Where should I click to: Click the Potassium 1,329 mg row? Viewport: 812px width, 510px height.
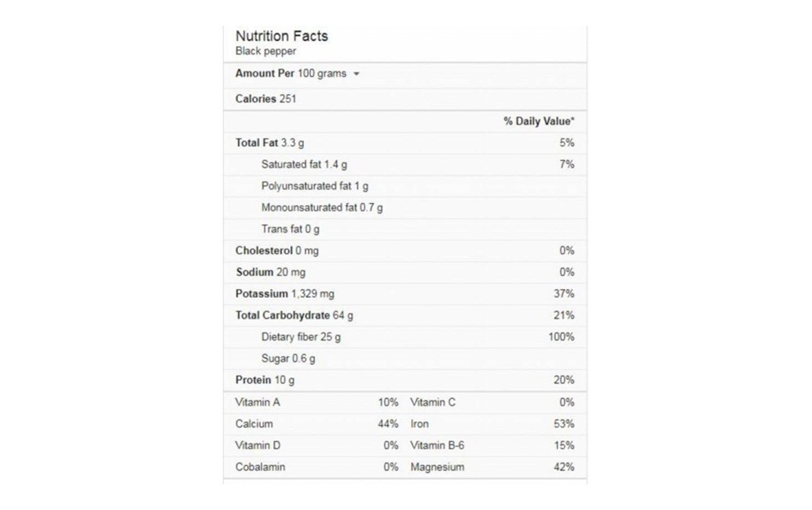pyautogui.click(x=405, y=294)
